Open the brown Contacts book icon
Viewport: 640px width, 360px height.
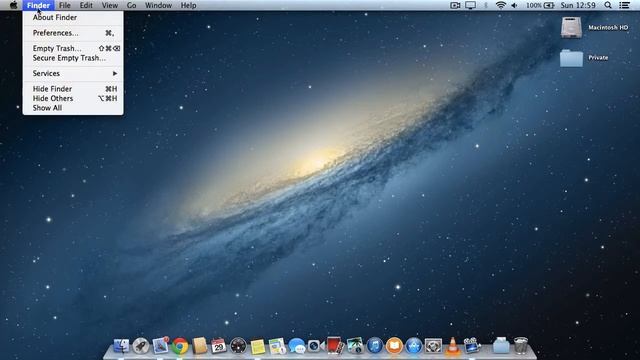pyautogui.click(x=200, y=346)
